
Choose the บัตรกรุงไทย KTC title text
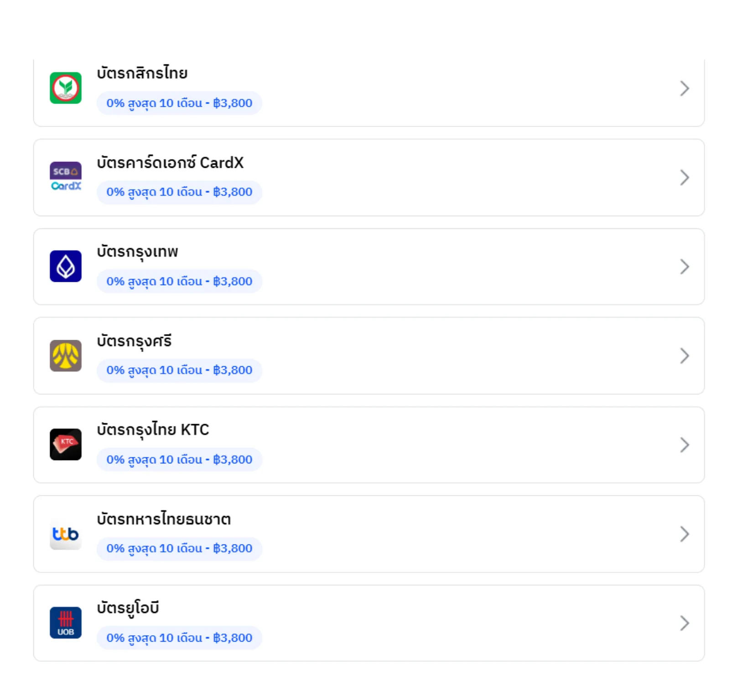(153, 430)
